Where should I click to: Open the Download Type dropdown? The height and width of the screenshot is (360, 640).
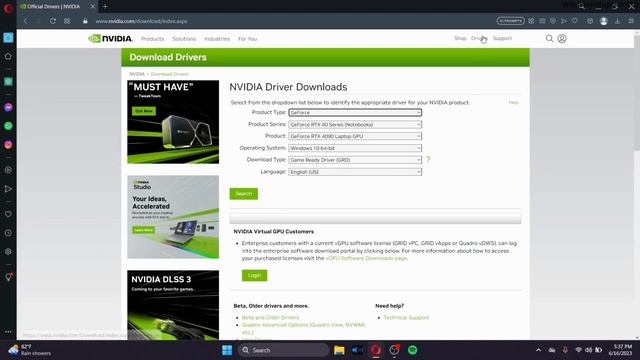[355, 160]
